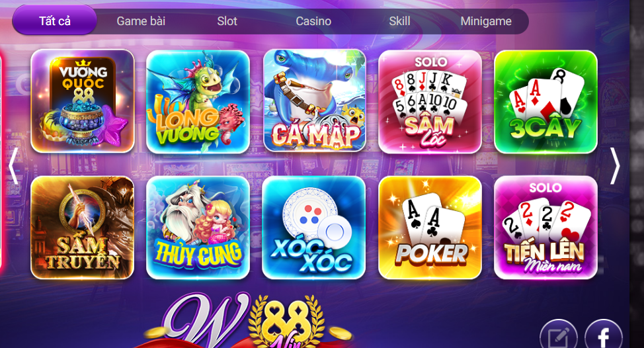The width and height of the screenshot is (644, 348).
Task: Show the Skill games tab
Action: tap(399, 21)
